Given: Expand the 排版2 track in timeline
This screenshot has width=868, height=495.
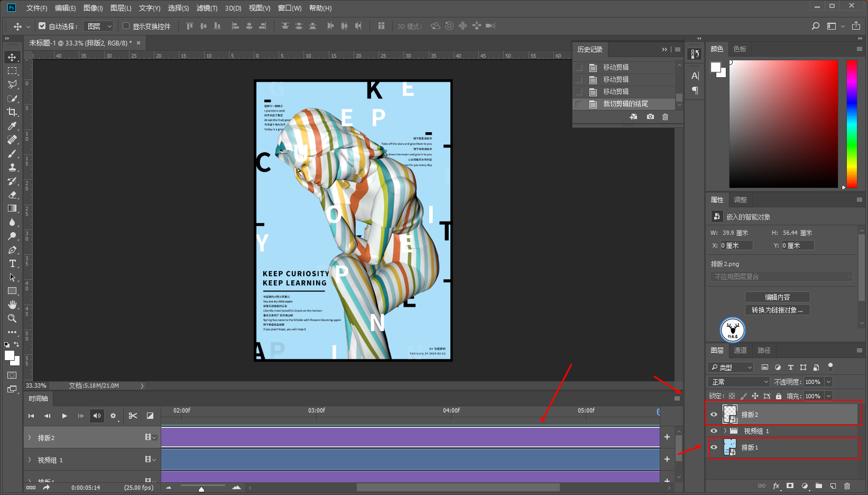Looking at the screenshot, I should click(x=30, y=438).
